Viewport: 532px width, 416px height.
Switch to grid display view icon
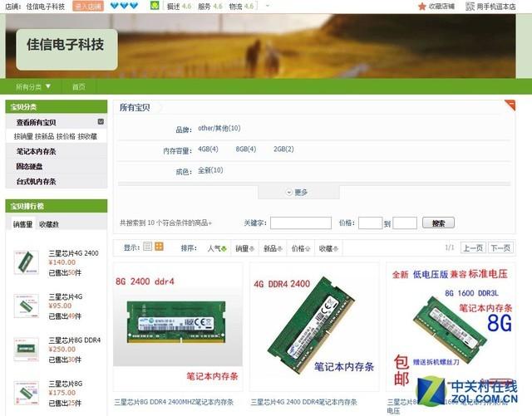[159, 247]
